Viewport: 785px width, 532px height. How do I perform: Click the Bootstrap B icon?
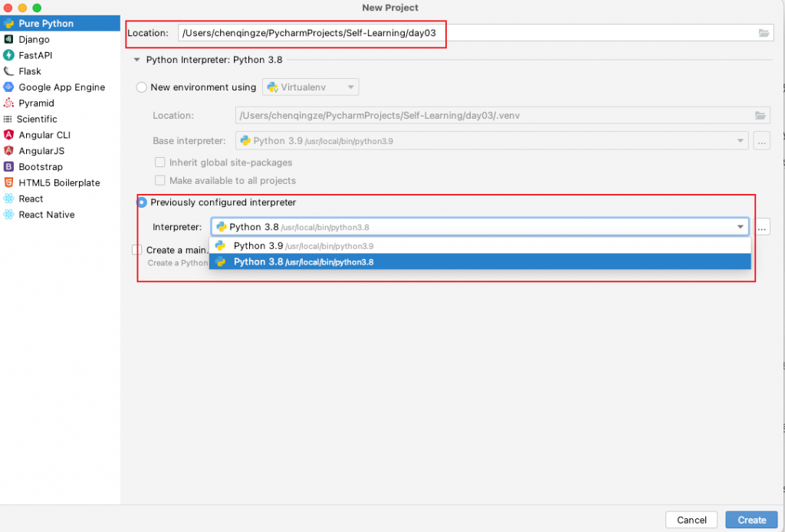pyautogui.click(x=8, y=166)
